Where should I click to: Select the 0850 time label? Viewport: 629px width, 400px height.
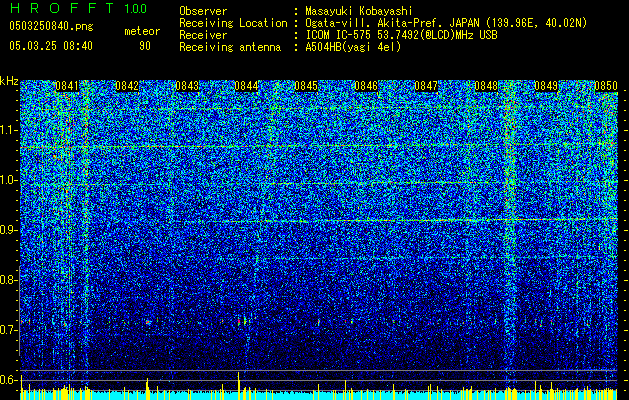606,86
